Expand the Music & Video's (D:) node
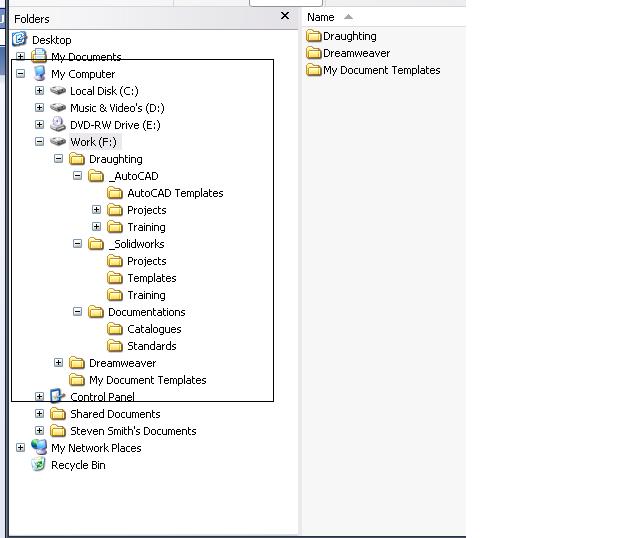 [39, 108]
